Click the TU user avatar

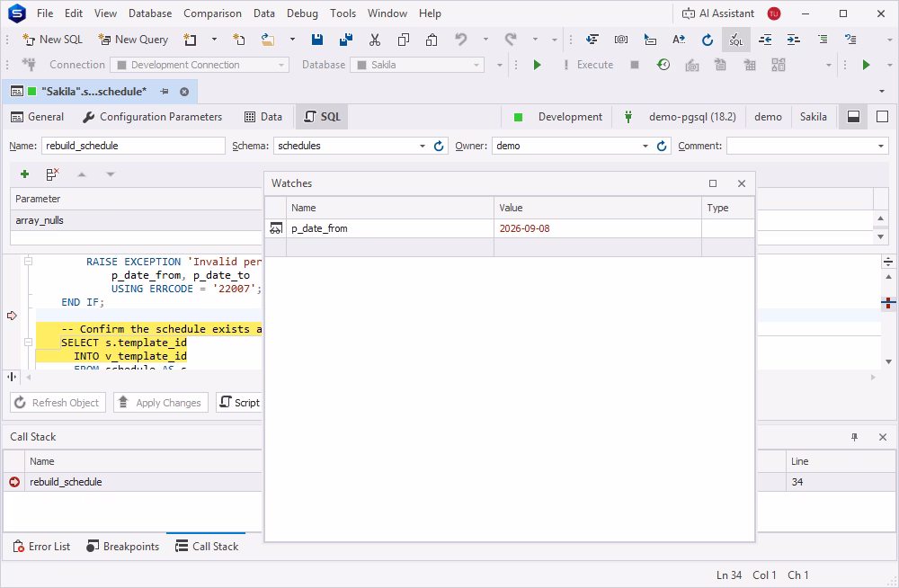tap(774, 13)
